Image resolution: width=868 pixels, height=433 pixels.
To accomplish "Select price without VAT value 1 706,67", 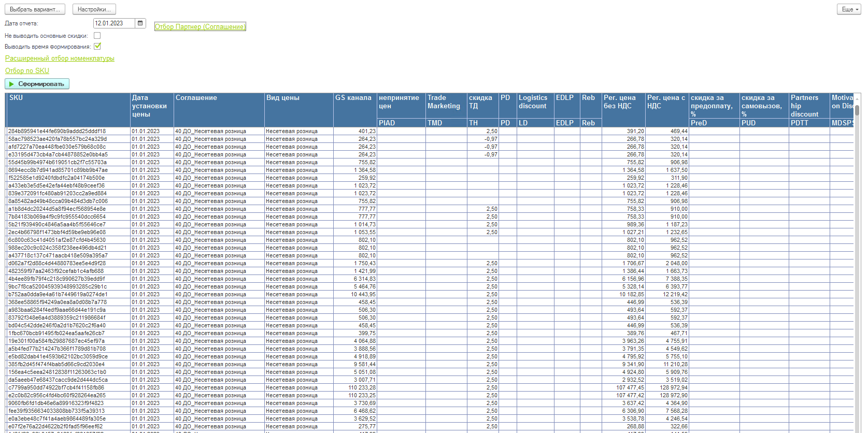I will (623, 263).
